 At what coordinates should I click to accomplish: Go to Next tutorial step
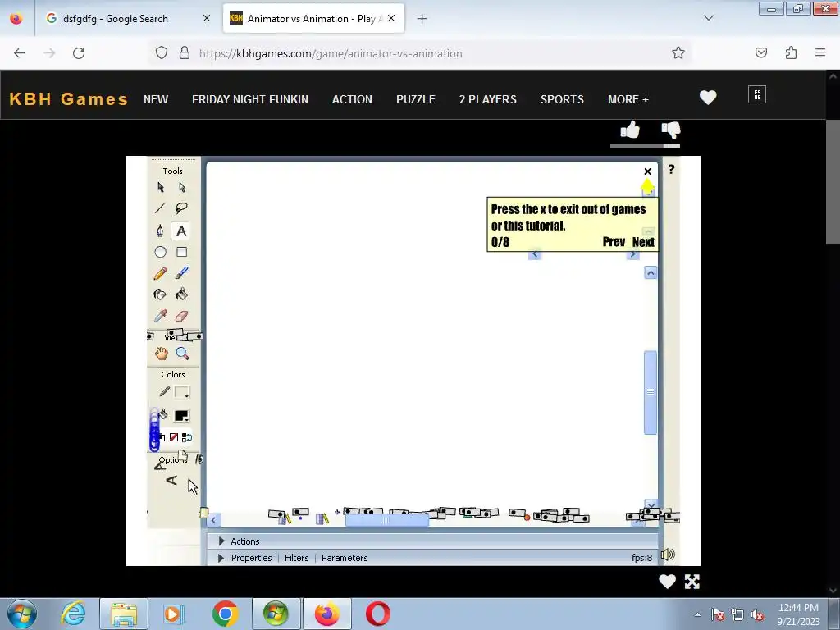tap(643, 242)
